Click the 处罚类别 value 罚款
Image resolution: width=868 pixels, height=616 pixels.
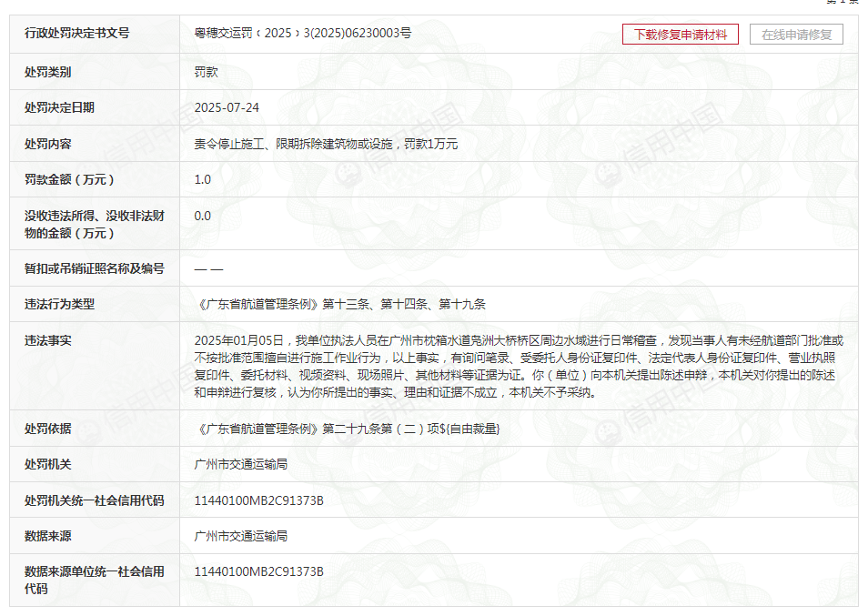pos(207,71)
